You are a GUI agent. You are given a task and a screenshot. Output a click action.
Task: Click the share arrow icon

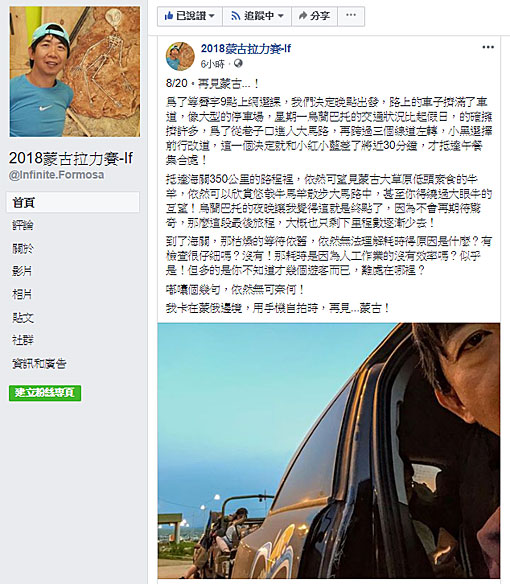[x=302, y=16]
